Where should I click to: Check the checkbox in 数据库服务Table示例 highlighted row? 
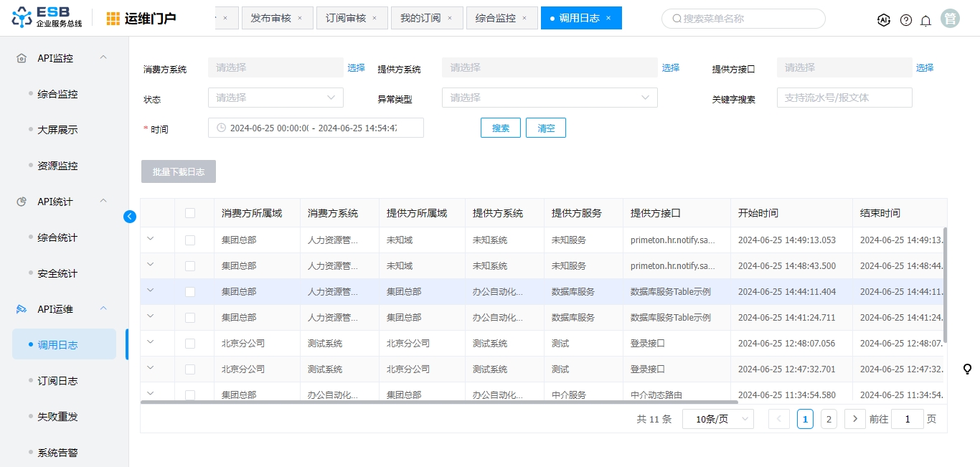[x=190, y=292]
